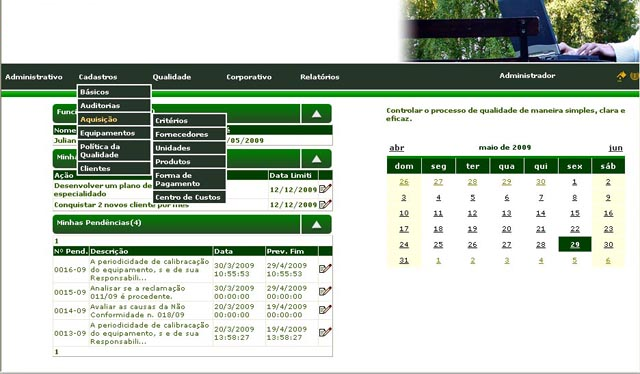Collapse the second panel with the action list
The image size is (640, 374).
click(316, 159)
